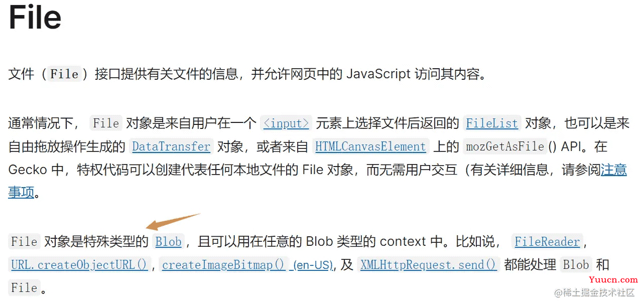The width and height of the screenshot is (644, 307).
Task: Follow the FileList link
Action: 491,123
